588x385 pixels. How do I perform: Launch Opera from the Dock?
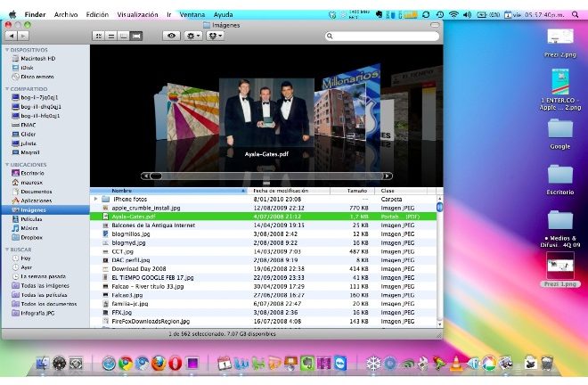176,364
